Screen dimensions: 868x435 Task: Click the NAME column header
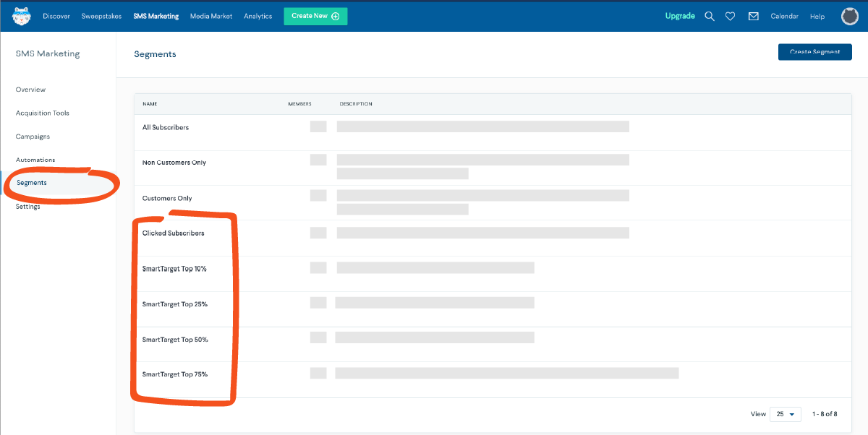point(150,104)
